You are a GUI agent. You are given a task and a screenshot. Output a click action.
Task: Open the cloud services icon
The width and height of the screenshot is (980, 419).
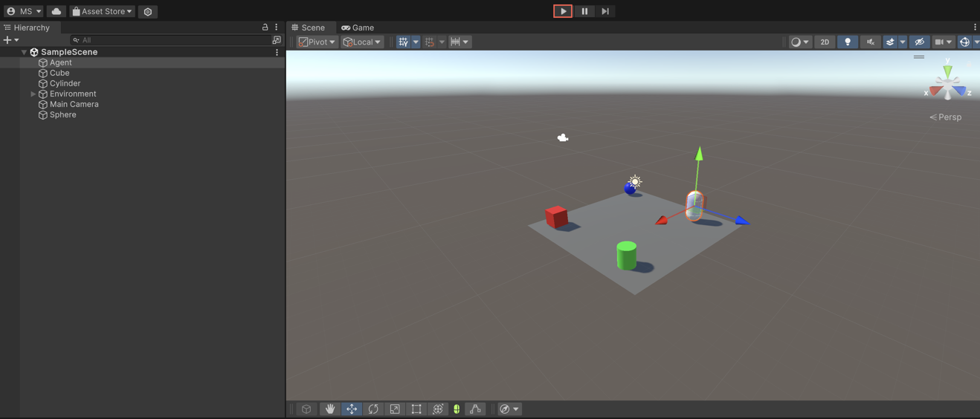pyautogui.click(x=57, y=11)
